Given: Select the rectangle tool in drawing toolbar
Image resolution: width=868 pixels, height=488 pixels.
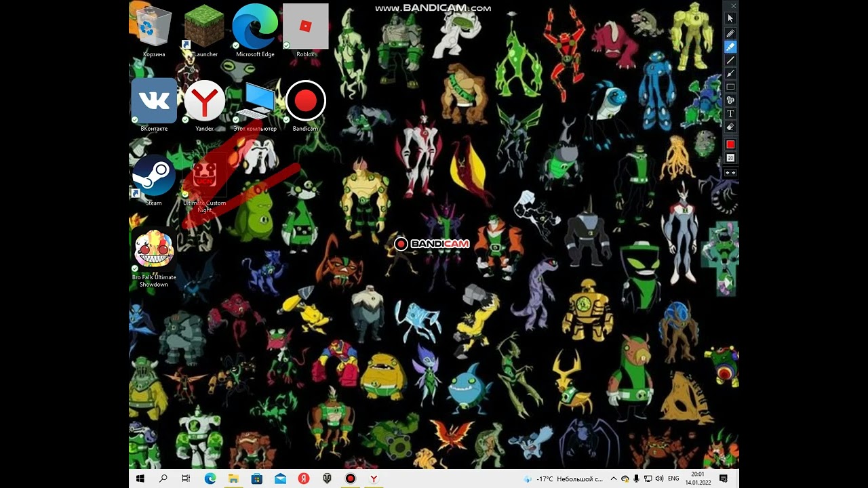Looking at the screenshot, I should 730,87.
